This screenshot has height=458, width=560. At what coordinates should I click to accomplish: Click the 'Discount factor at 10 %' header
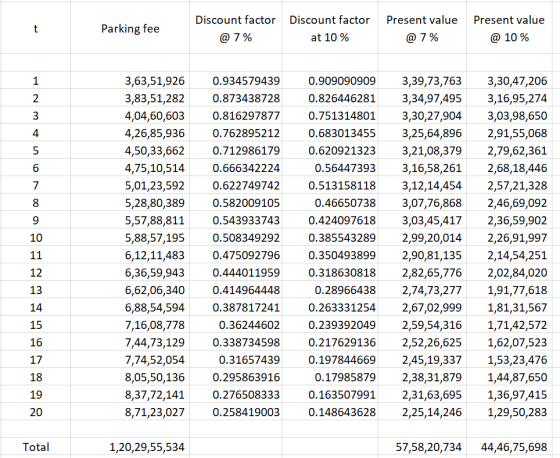pos(330,29)
